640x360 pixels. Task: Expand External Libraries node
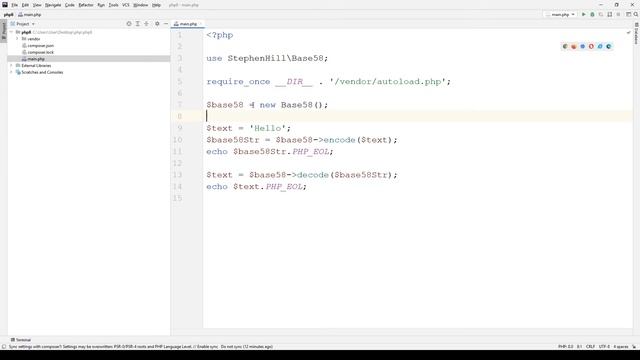click(11, 65)
